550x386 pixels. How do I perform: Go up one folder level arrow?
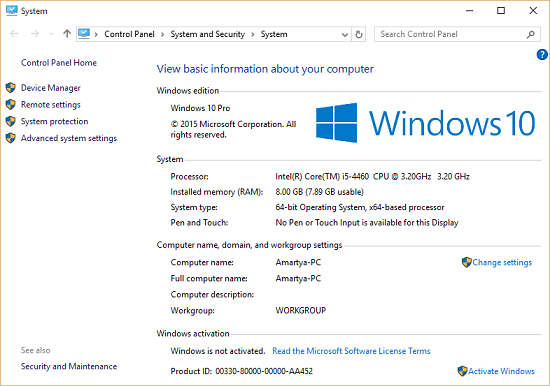tap(67, 34)
